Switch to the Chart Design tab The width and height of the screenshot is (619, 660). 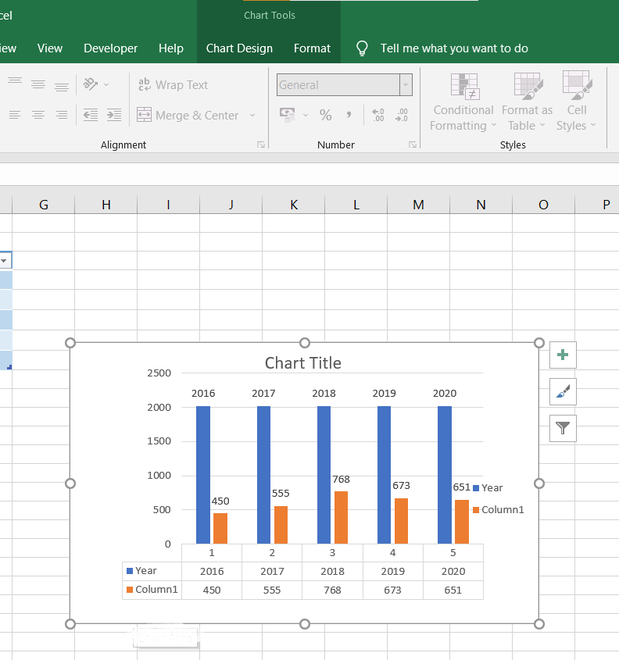coord(239,48)
